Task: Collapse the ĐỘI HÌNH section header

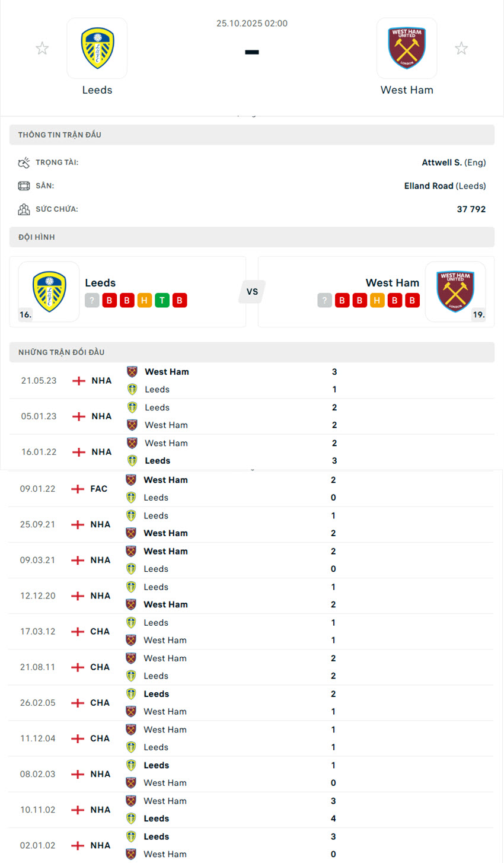Action: pyautogui.click(x=252, y=237)
